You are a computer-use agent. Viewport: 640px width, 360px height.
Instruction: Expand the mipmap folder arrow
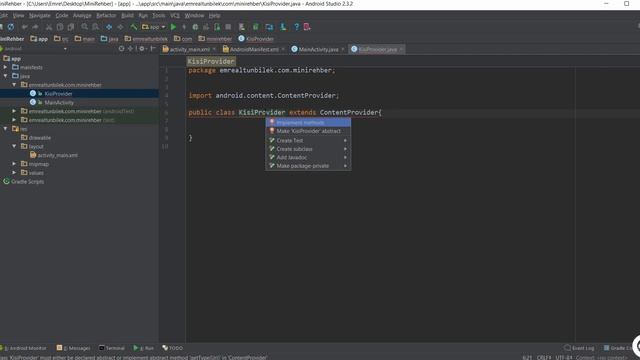tap(14, 164)
